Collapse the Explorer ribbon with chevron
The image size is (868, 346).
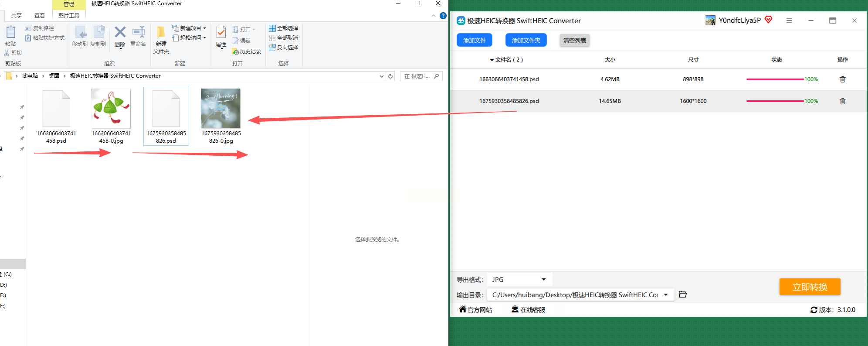point(434,16)
